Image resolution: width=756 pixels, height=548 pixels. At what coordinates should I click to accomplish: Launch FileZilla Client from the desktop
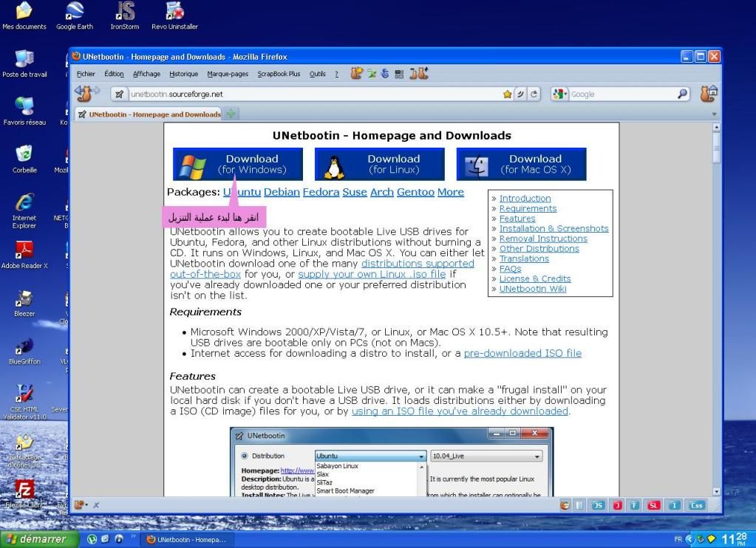click(24, 494)
